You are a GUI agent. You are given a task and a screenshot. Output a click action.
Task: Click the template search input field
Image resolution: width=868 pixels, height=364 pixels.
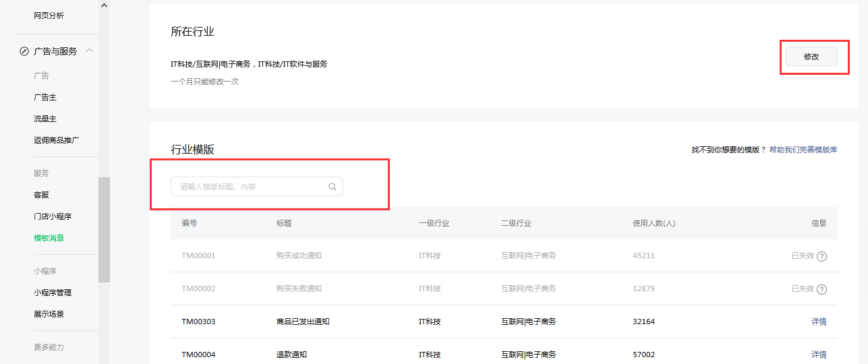coord(251,187)
